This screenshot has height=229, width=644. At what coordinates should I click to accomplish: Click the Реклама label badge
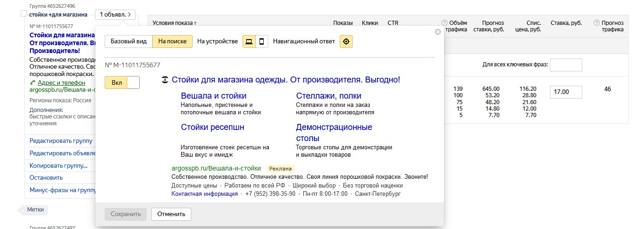[x=280, y=169]
